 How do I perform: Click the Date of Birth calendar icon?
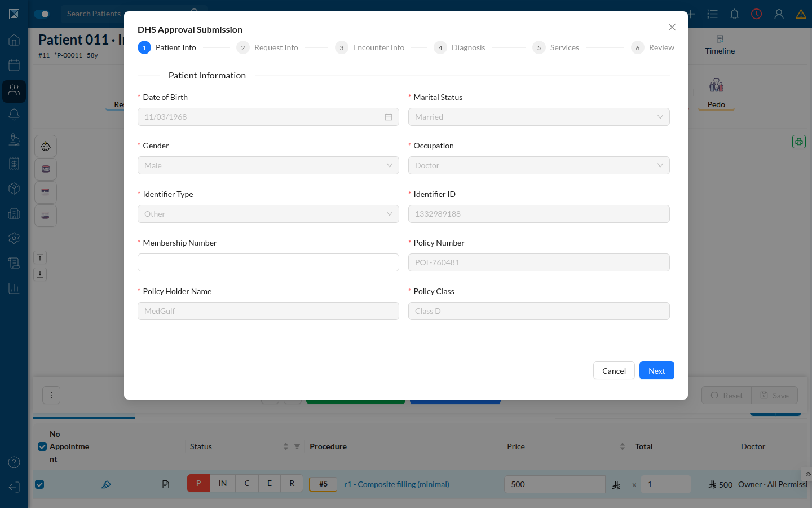tap(389, 117)
